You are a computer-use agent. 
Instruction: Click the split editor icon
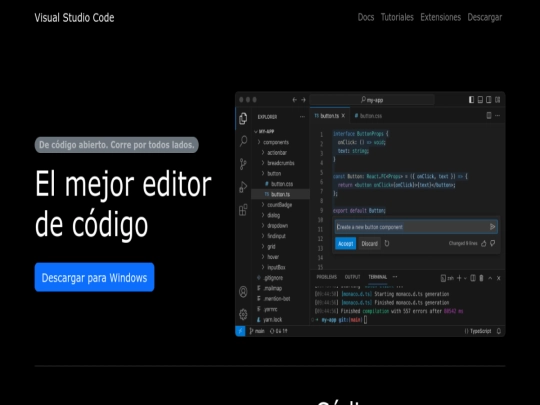(489, 116)
